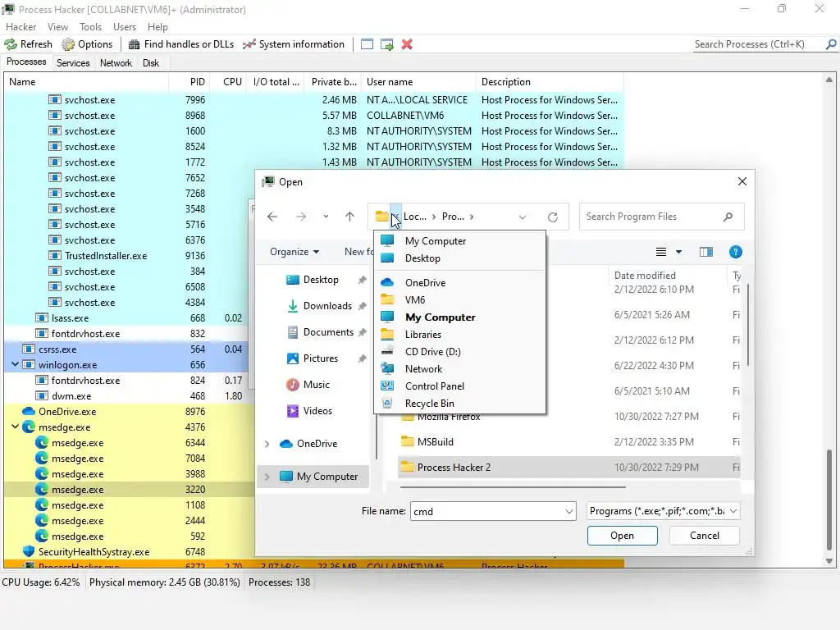This screenshot has height=630, width=840.
Task: Choose Network in the dropdown list
Action: (459, 369)
